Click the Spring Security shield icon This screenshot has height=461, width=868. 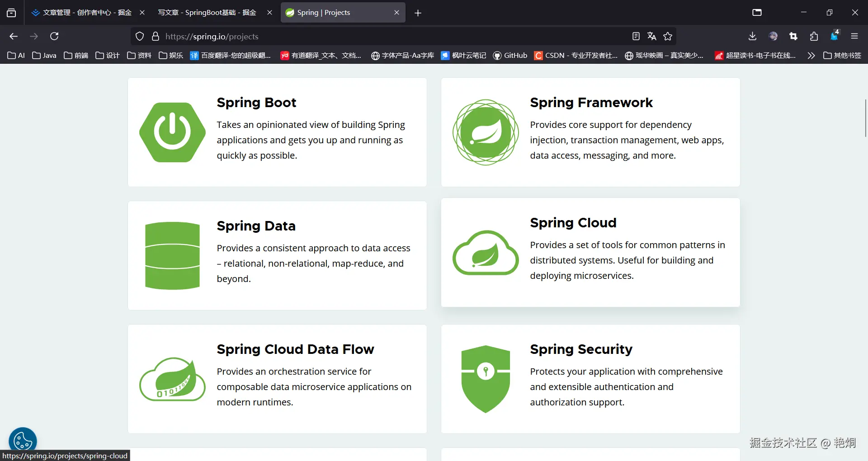click(x=486, y=379)
